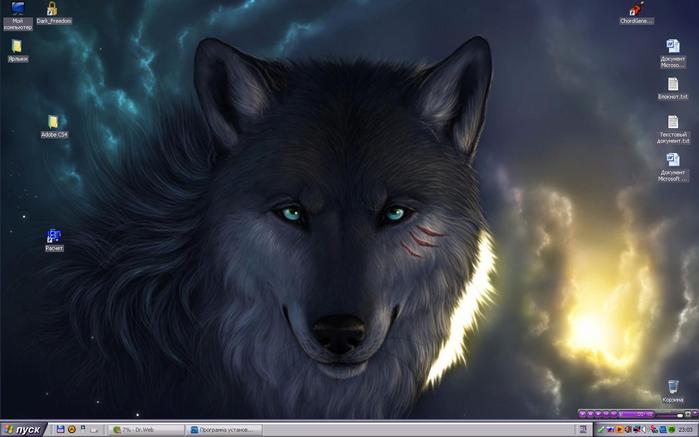Click the green round tray icon
This screenshot has height=437, width=699.
[671, 429]
